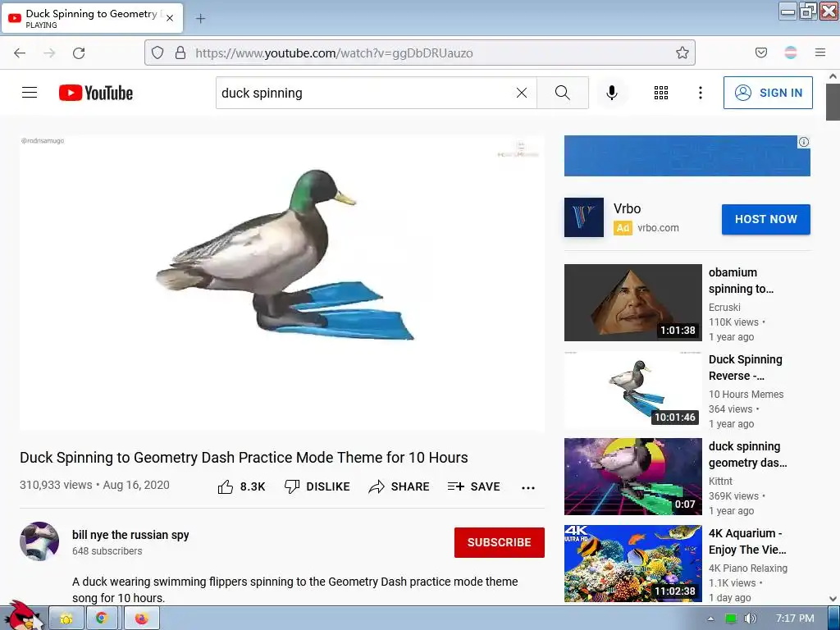Reload the page with refresh icon
840x630 pixels.
coord(79,52)
